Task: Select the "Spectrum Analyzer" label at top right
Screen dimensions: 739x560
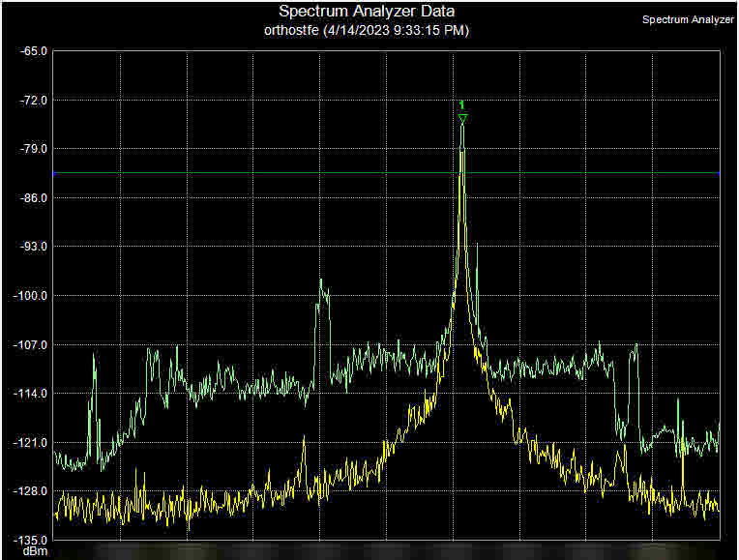Action: pyautogui.click(x=687, y=19)
